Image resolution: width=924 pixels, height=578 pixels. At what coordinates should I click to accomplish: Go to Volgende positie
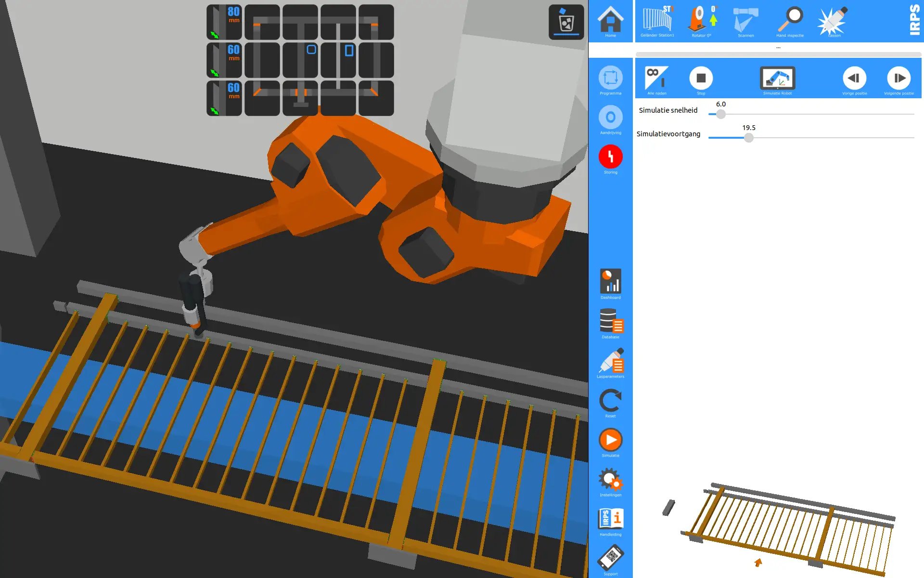(898, 80)
